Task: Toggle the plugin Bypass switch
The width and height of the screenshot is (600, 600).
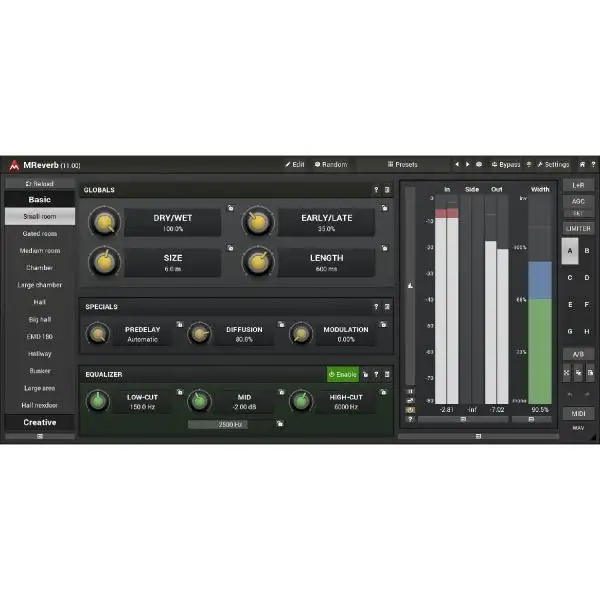Action: pyautogui.click(x=507, y=164)
